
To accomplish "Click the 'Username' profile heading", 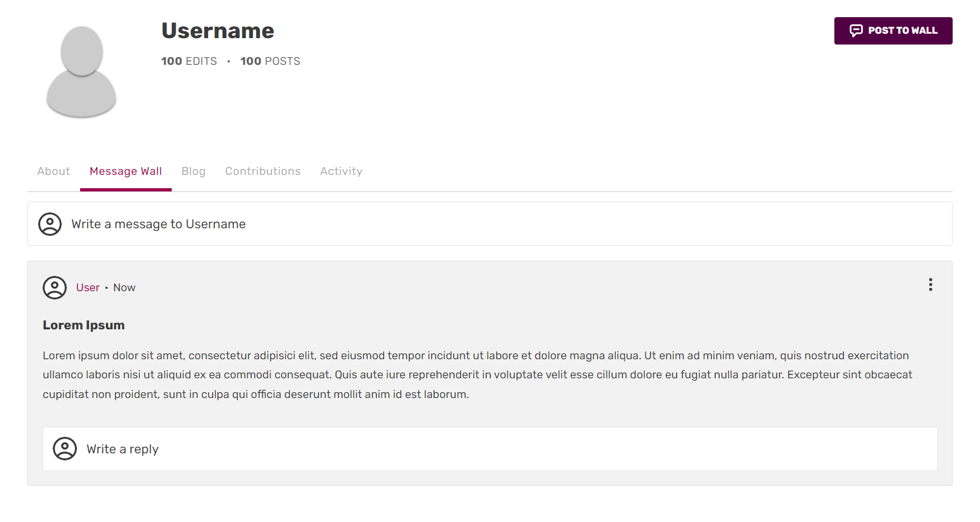I will click(217, 31).
